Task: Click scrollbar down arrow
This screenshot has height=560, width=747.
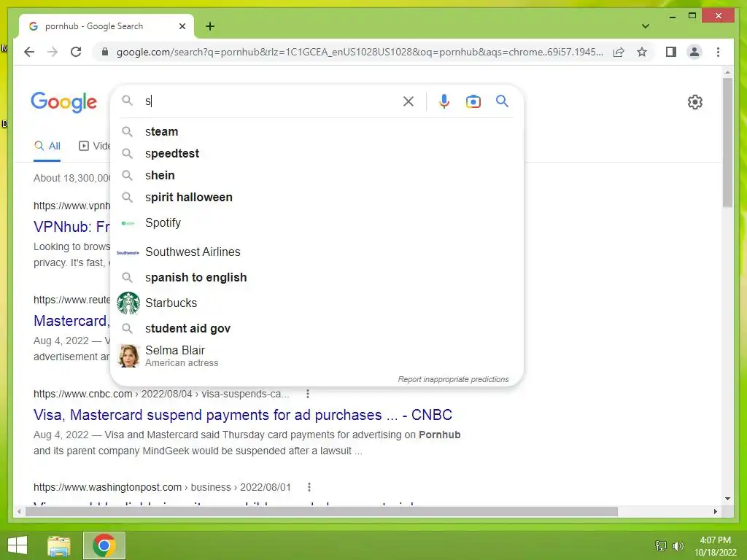Action: point(727,499)
